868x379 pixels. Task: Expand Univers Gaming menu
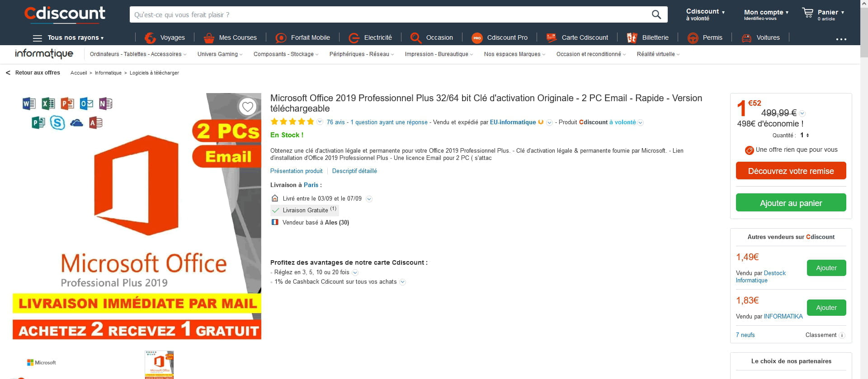(x=220, y=54)
